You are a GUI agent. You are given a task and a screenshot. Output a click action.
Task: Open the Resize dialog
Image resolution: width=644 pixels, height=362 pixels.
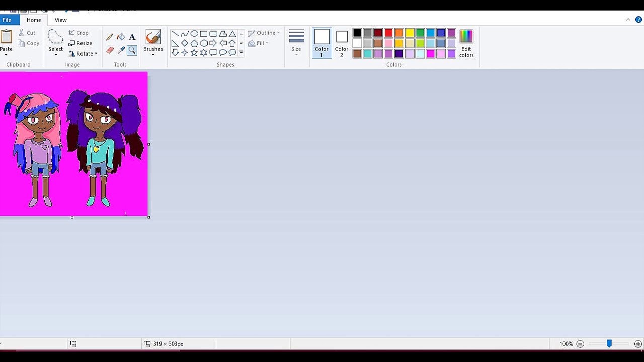pos(80,43)
